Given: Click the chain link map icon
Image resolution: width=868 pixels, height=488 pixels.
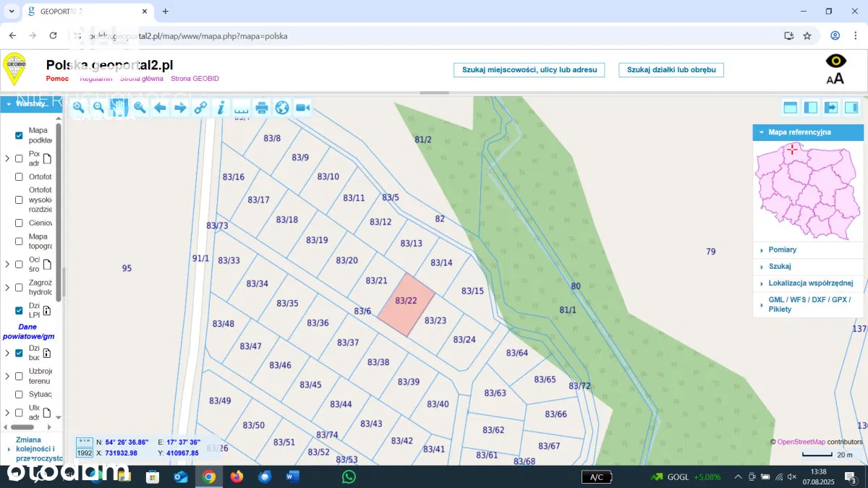Looking at the screenshot, I should (x=200, y=108).
